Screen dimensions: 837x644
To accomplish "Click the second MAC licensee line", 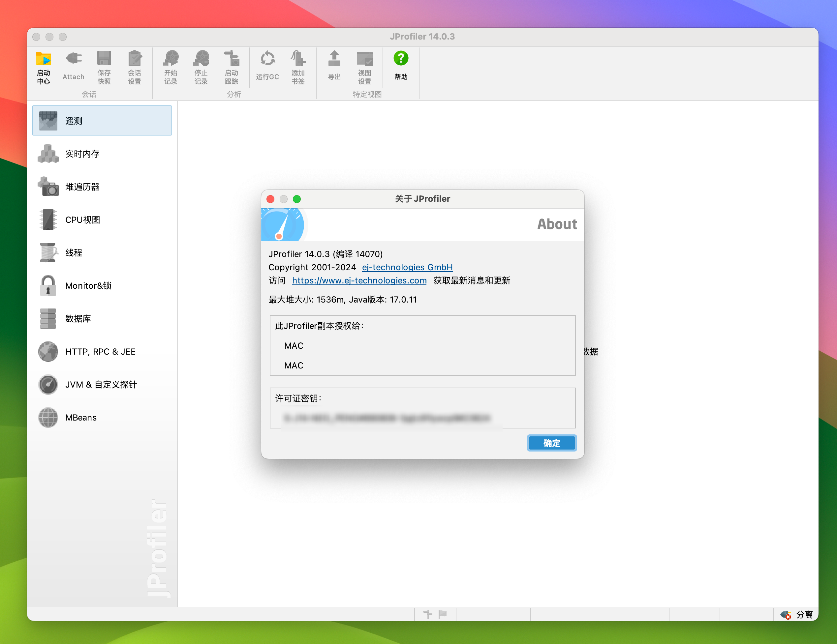I will [x=294, y=366].
